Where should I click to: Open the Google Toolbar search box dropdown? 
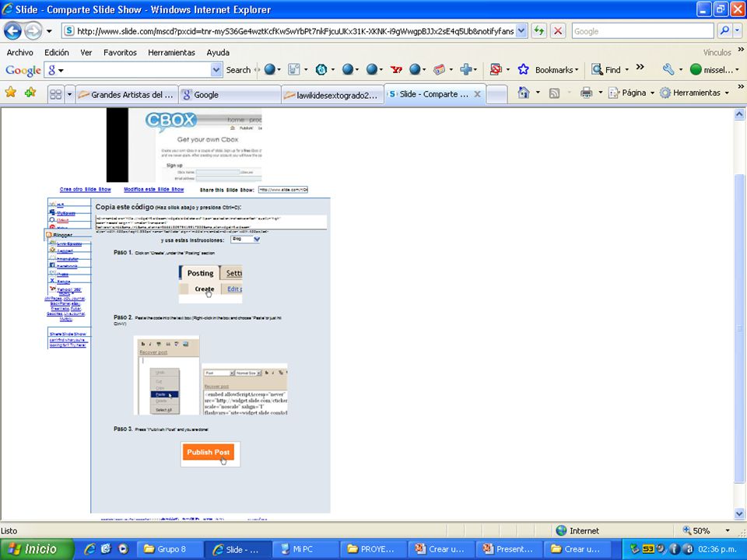[216, 70]
